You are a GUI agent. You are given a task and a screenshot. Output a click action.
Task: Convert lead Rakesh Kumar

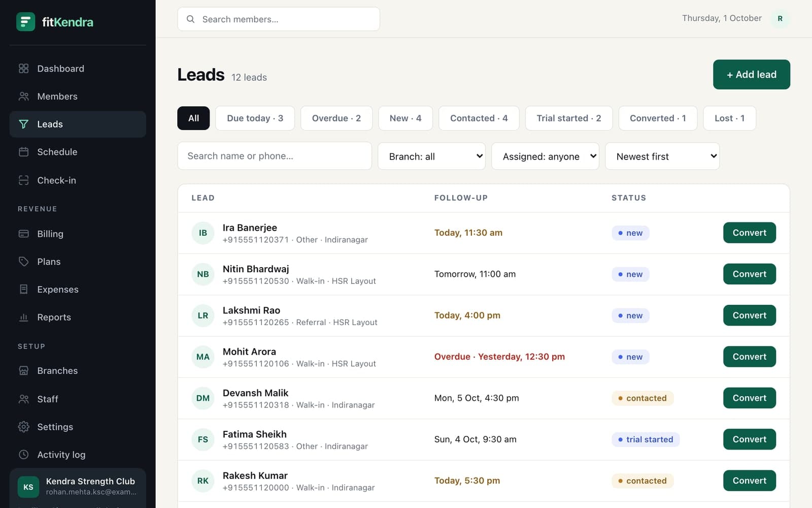750,481
